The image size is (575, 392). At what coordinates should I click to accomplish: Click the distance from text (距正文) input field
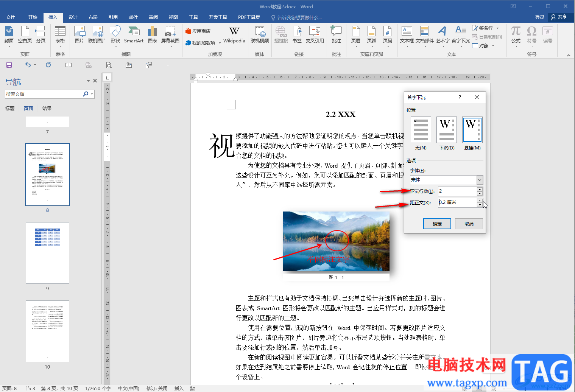pos(457,202)
